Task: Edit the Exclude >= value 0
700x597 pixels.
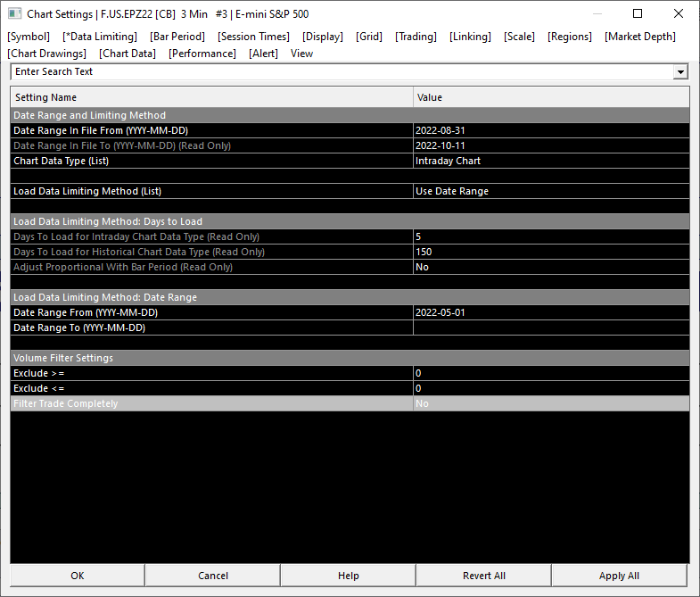Action: click(551, 374)
